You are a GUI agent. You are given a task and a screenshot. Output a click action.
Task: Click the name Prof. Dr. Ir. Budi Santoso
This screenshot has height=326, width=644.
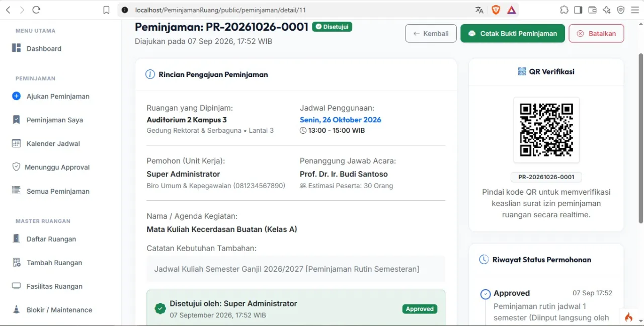point(344,174)
